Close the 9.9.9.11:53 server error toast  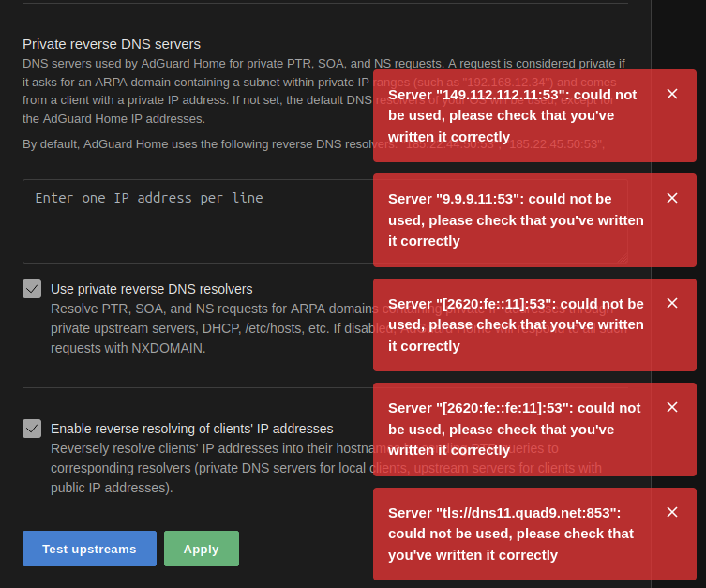671,198
